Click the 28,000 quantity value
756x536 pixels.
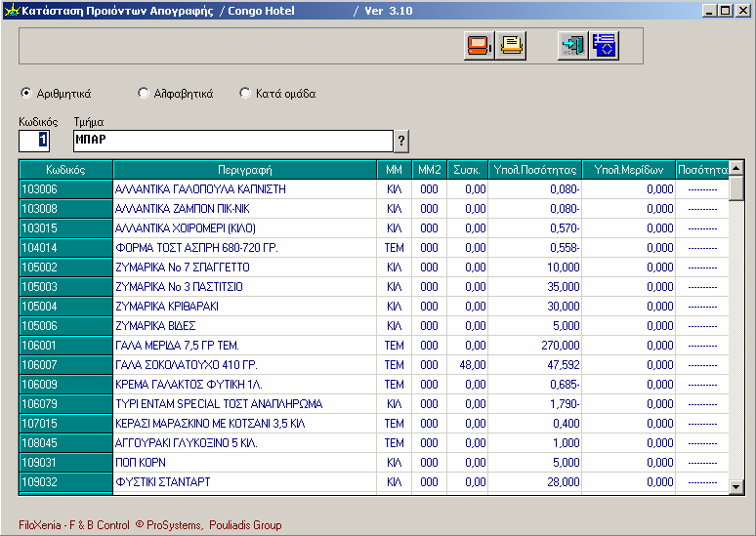tap(534, 482)
